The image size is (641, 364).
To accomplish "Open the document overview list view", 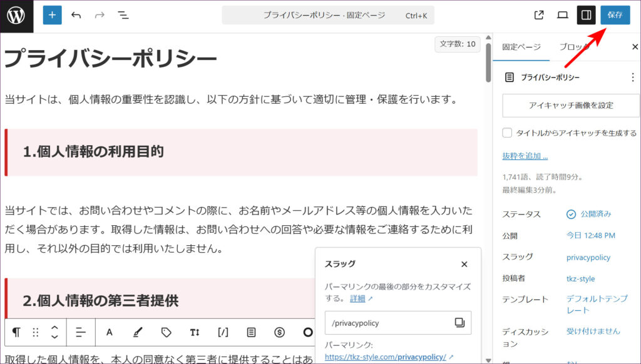I will (123, 15).
